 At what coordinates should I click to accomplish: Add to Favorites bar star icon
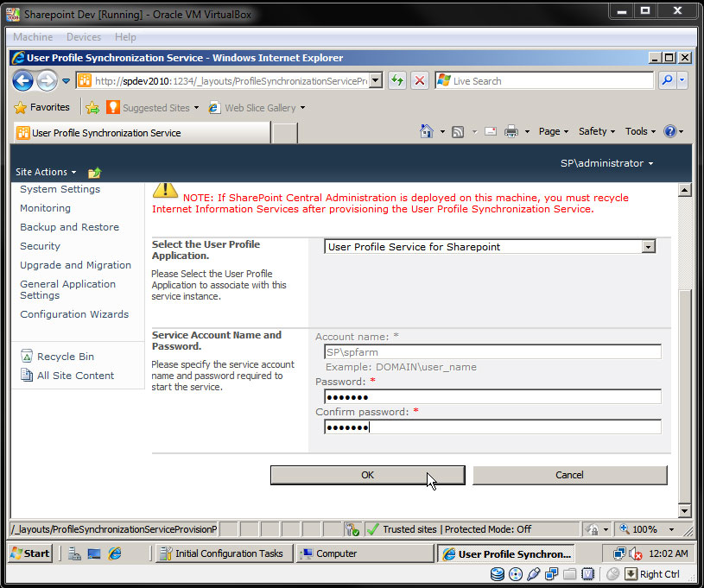[x=92, y=108]
